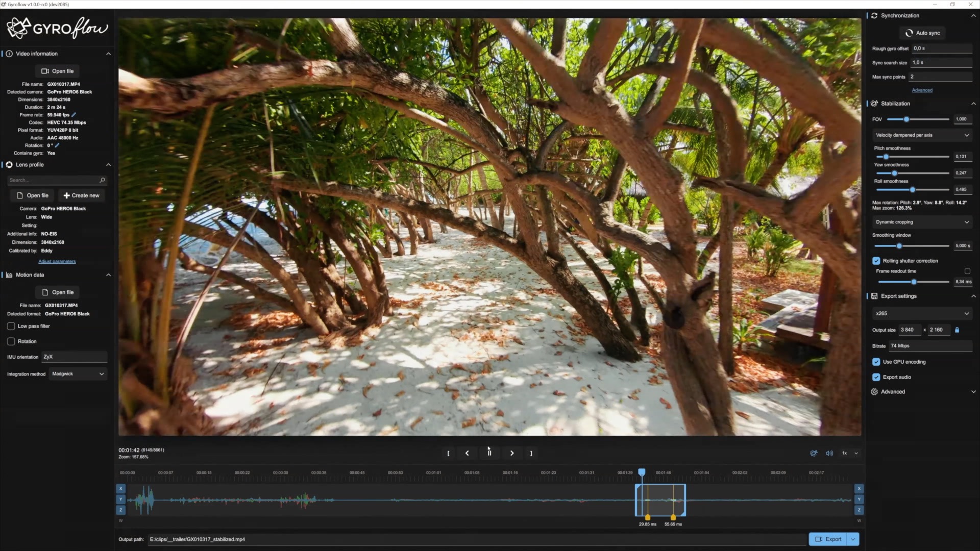The width and height of the screenshot is (980, 551).
Task: Click the lens profile search magnifier icon
Action: tap(102, 180)
